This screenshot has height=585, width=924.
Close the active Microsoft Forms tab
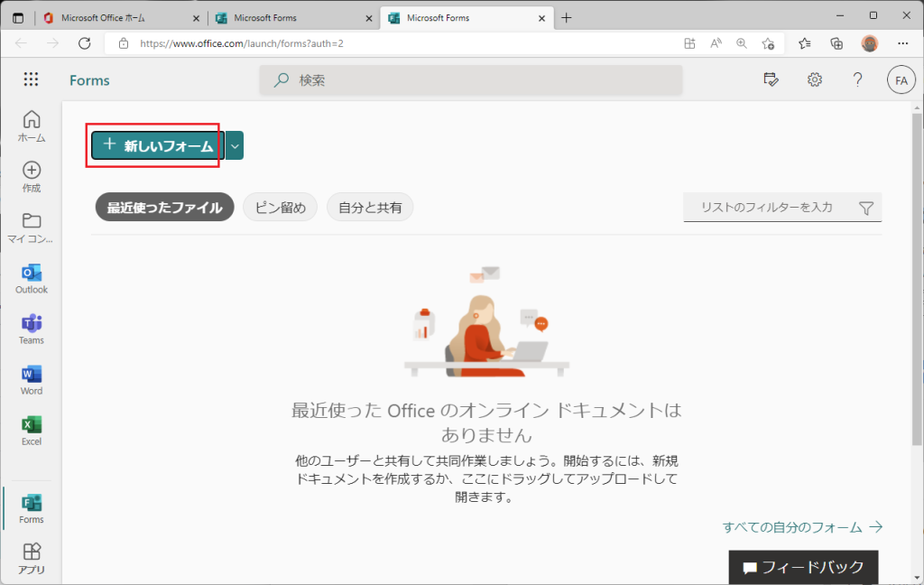(x=541, y=18)
